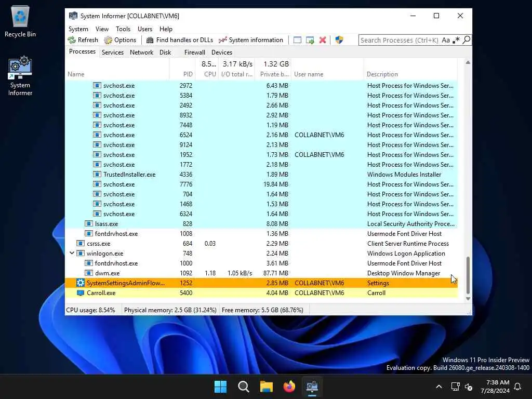Open System information graph window
Image resolution: width=532 pixels, height=399 pixels.
point(251,40)
